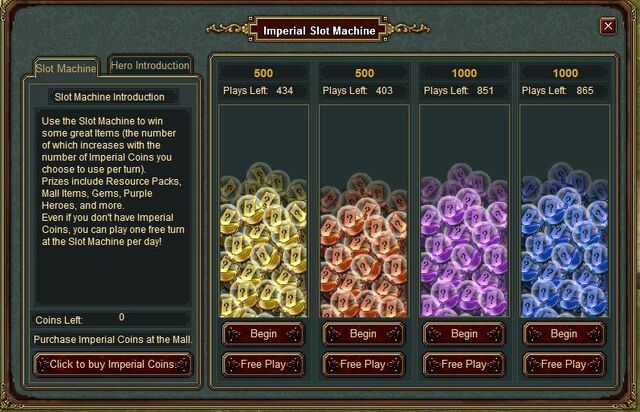
Task: Close the Imperial Slot Machine window
Action: tap(608, 26)
